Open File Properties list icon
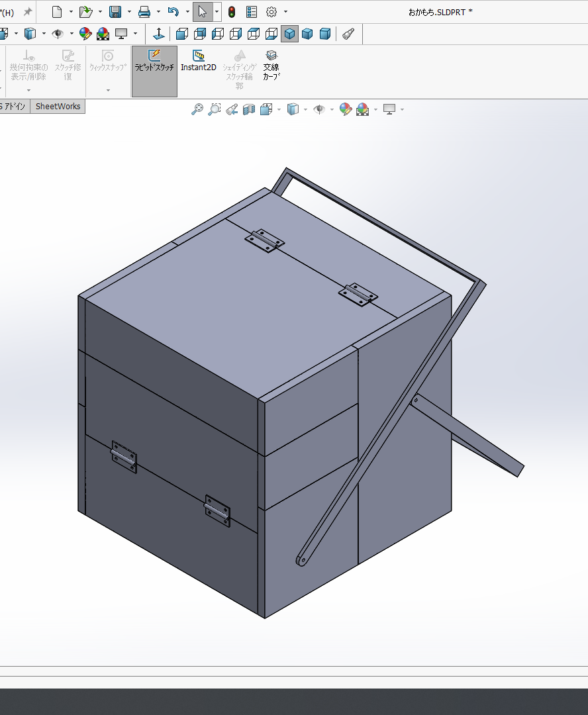The height and width of the screenshot is (715, 588). tap(252, 12)
